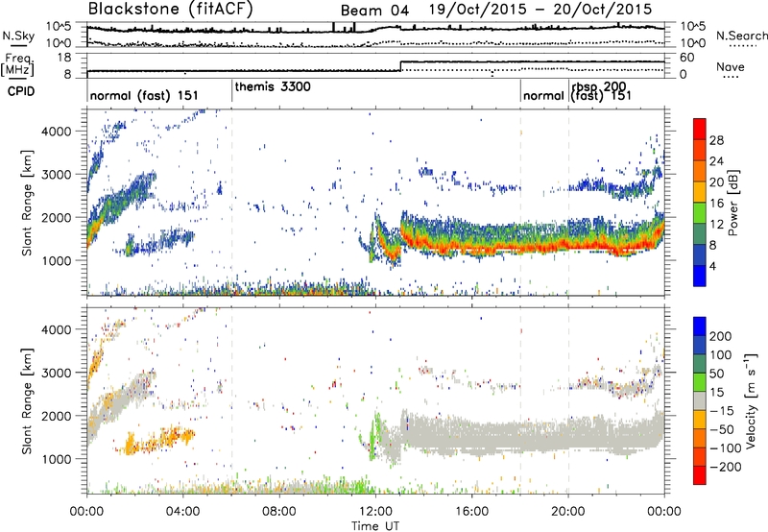Click '3000' range tick on power panel
The height and width of the screenshot is (532, 768).
pyautogui.click(x=57, y=175)
